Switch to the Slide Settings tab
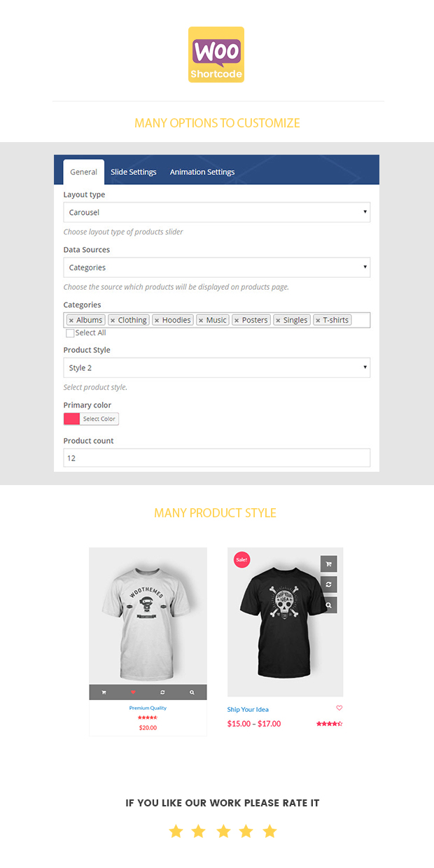 pyautogui.click(x=134, y=172)
